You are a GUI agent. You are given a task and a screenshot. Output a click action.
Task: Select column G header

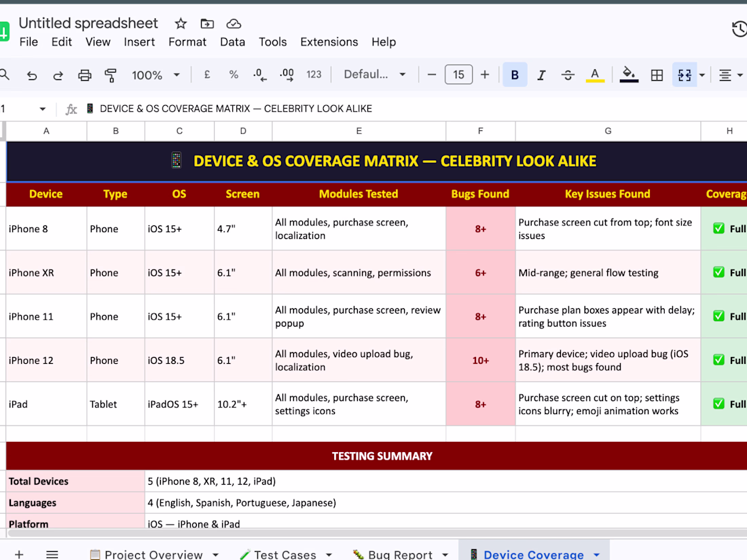point(608,131)
